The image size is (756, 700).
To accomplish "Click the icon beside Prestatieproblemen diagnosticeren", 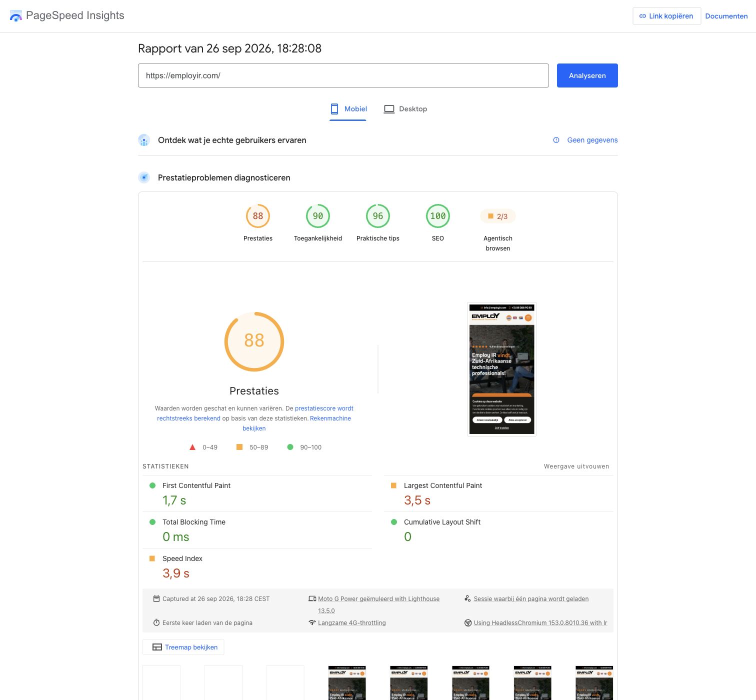I will tap(144, 177).
